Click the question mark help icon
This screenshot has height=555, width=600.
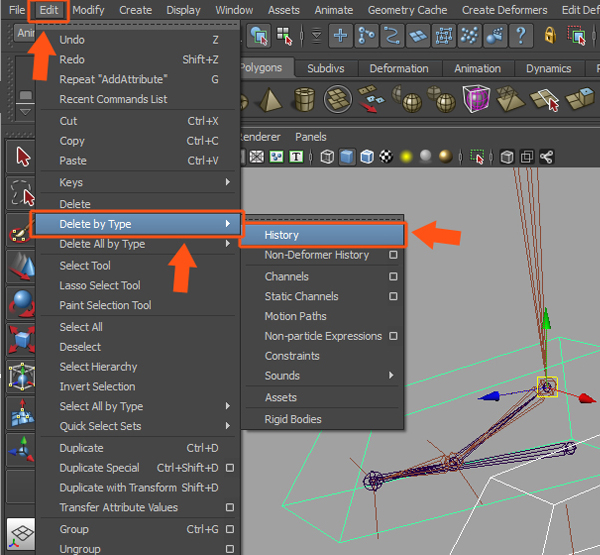coord(521,36)
